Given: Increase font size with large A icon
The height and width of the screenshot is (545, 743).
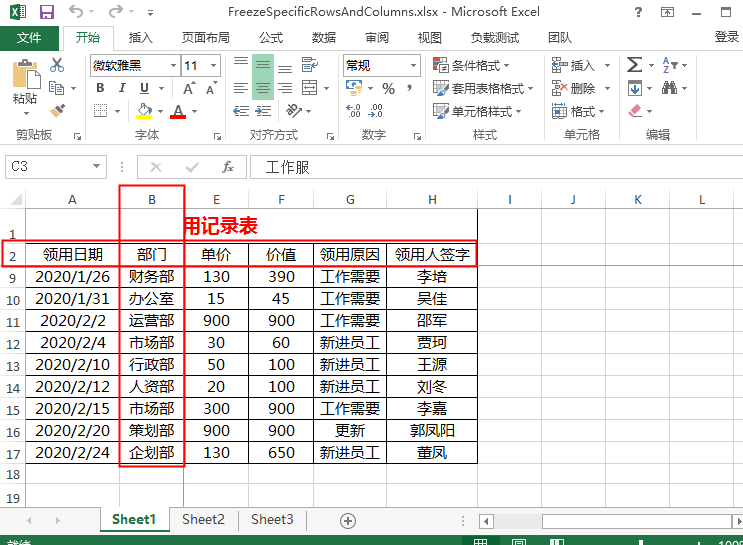Looking at the screenshot, I should pos(189,88).
